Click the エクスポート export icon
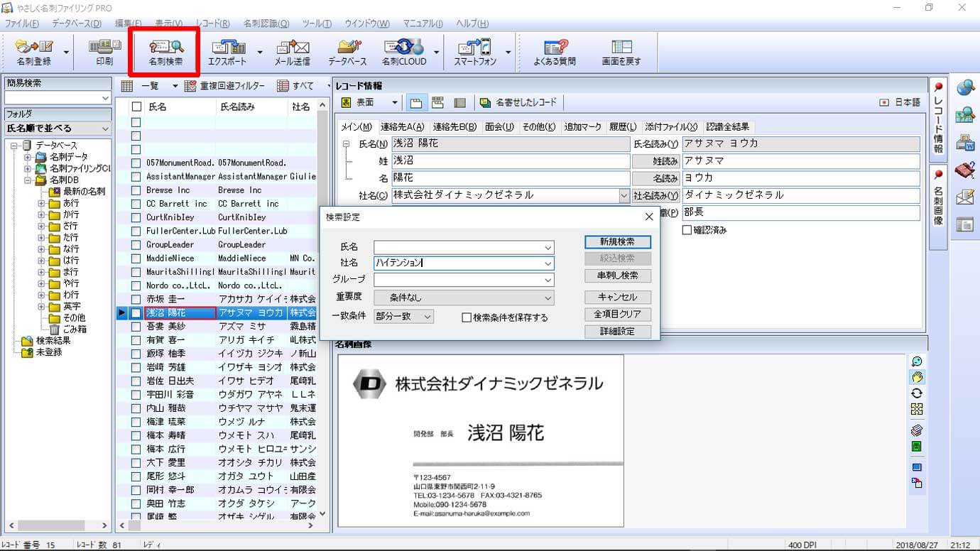Image resolution: width=980 pixels, height=551 pixels. (227, 53)
